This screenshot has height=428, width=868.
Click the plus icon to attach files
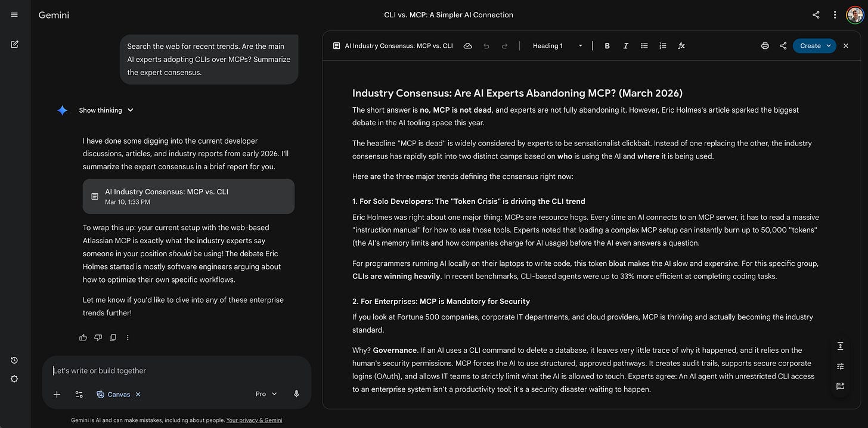(57, 394)
